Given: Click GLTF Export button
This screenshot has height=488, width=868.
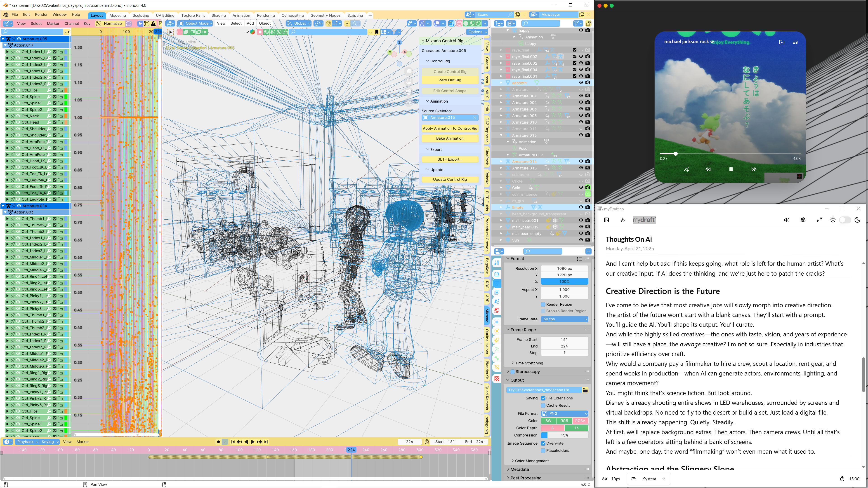Looking at the screenshot, I should (x=450, y=159).
